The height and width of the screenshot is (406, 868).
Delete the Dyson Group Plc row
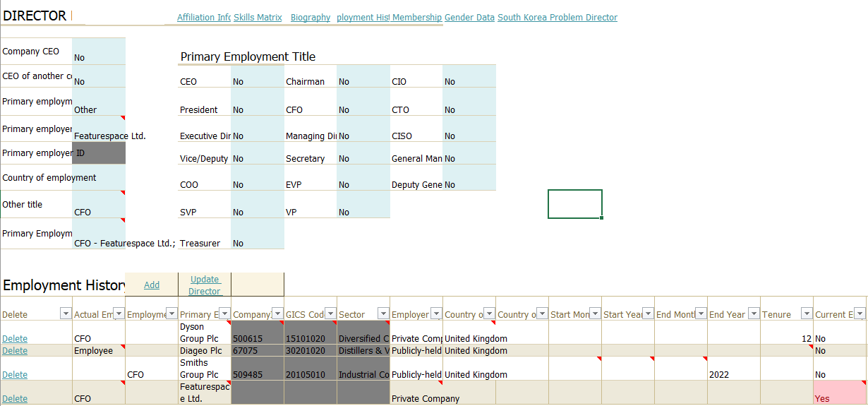[15, 339]
